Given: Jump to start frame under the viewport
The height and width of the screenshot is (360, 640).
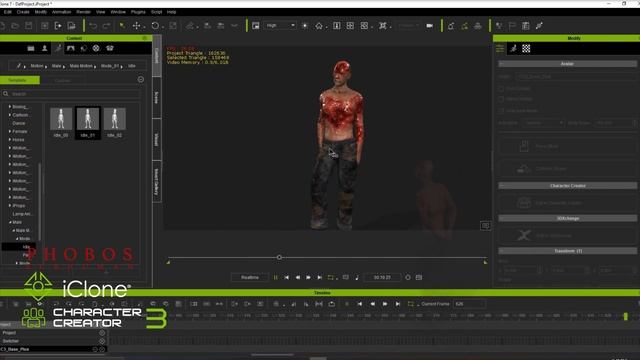Looking at the screenshot, I should coord(287,278).
